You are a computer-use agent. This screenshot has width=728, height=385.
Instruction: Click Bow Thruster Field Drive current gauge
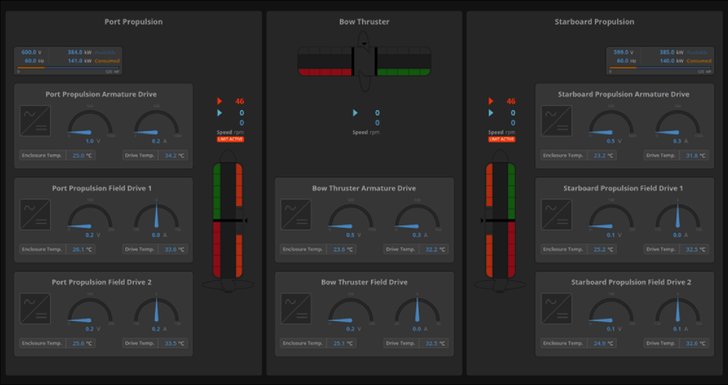pyautogui.click(x=417, y=311)
